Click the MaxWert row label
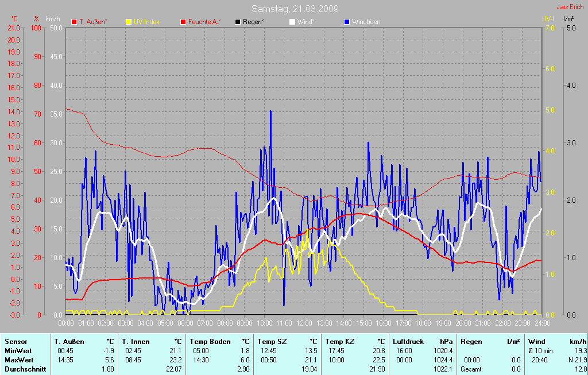The width and height of the screenshot is (588, 375). tap(19, 360)
